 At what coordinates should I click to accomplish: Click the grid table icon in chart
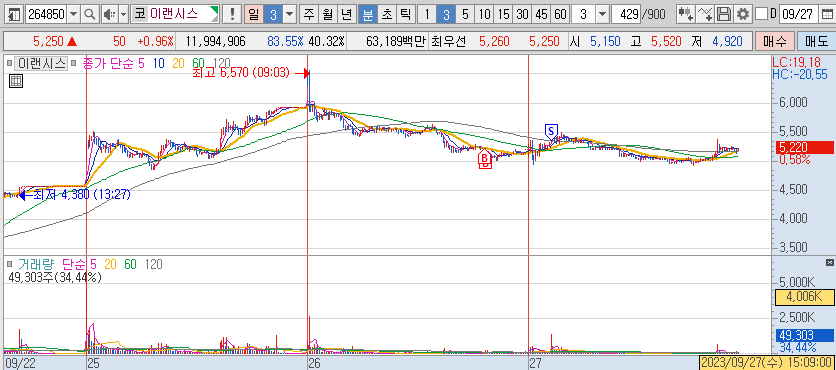[x=16, y=82]
